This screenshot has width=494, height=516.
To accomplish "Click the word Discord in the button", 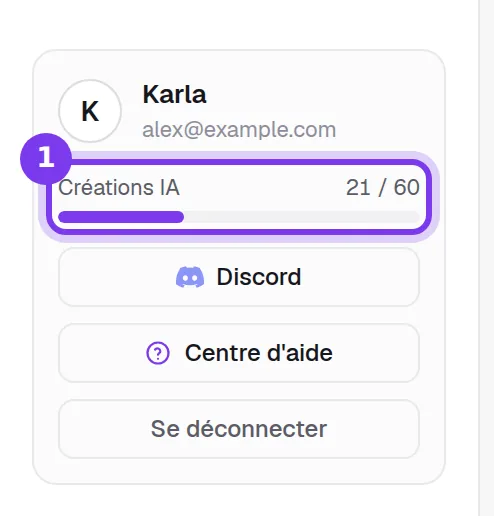I will tap(259, 277).
